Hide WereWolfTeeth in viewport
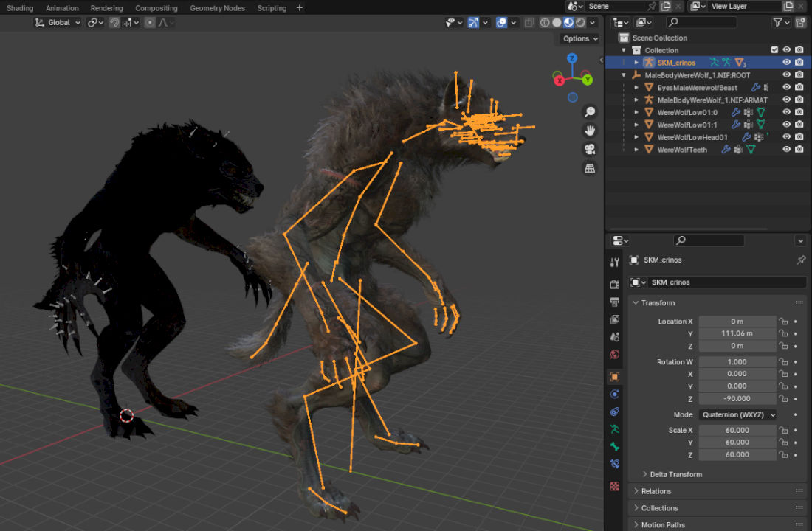This screenshot has width=812, height=531. click(787, 149)
